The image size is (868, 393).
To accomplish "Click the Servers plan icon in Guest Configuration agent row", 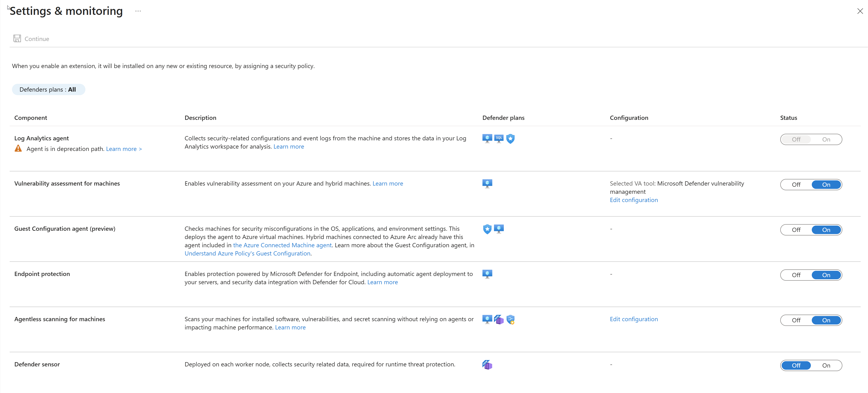I will [499, 229].
